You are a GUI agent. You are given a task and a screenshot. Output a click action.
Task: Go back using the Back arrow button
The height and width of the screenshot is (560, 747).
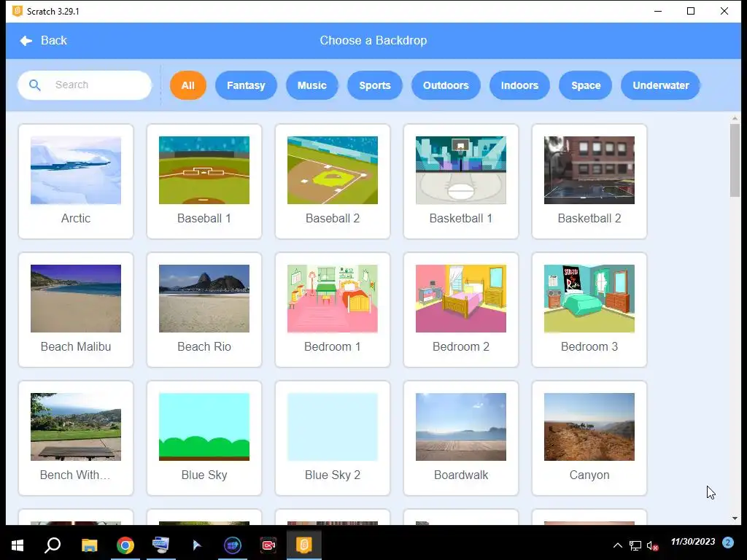43,41
